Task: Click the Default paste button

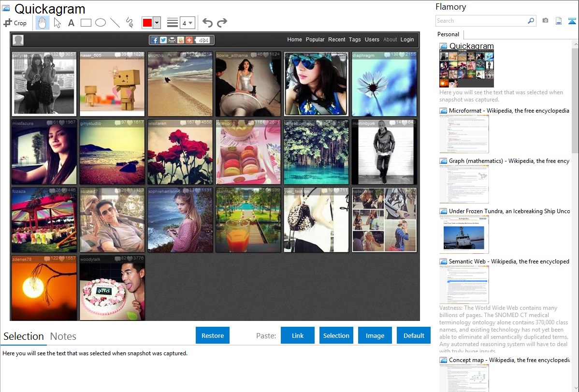Action: (414, 335)
